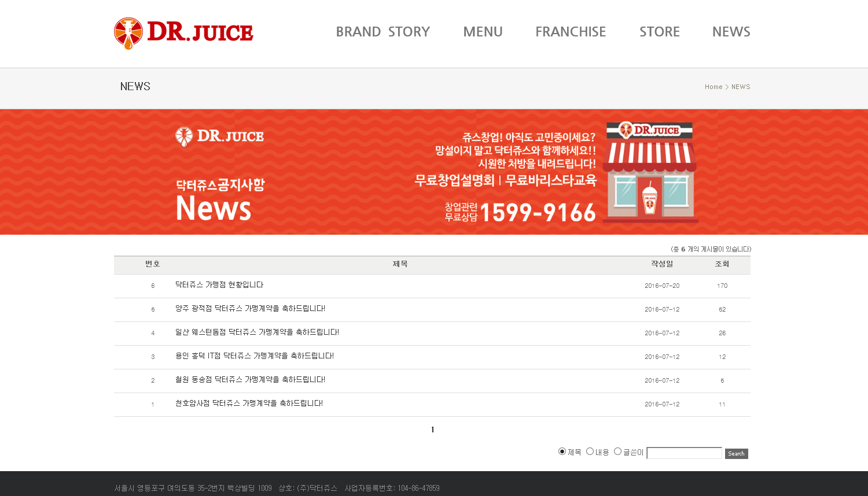Open post '천호암사점 닥터쥬스 가맹계약을 축하드립니다!'
This screenshot has height=496, width=868.
tap(249, 404)
